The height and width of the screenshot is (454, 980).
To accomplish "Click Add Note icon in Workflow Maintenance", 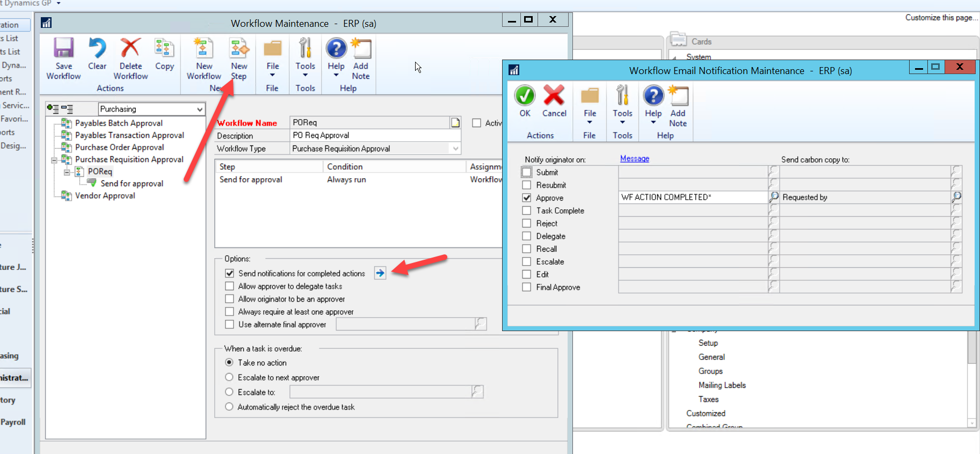I will tap(361, 48).
